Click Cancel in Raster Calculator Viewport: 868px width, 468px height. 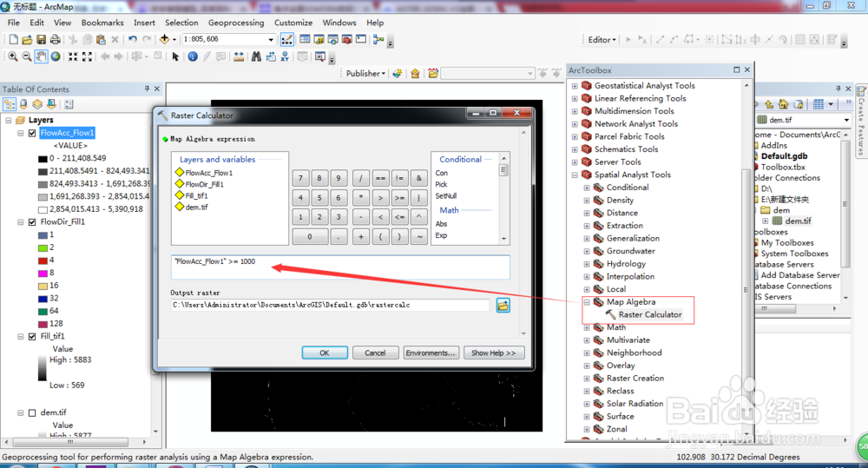(x=375, y=353)
